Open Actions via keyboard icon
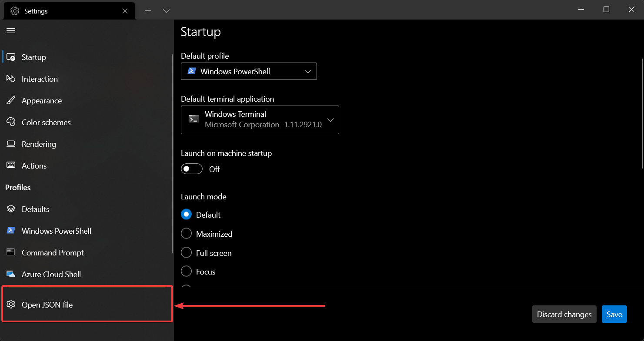The height and width of the screenshot is (341, 644). click(x=11, y=166)
